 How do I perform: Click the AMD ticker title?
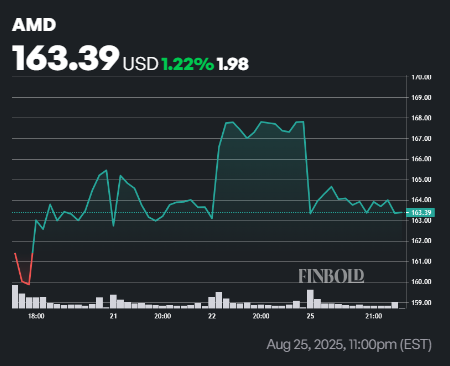34,25
